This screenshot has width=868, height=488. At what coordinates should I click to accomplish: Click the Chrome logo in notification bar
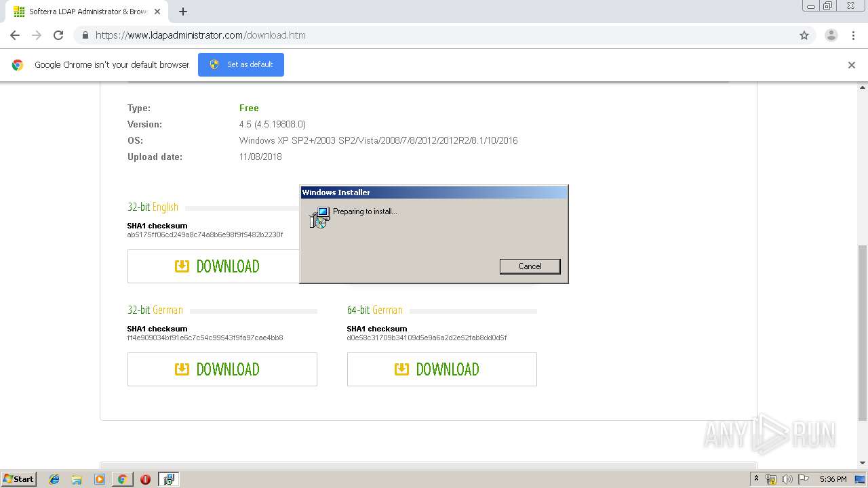[x=18, y=65]
